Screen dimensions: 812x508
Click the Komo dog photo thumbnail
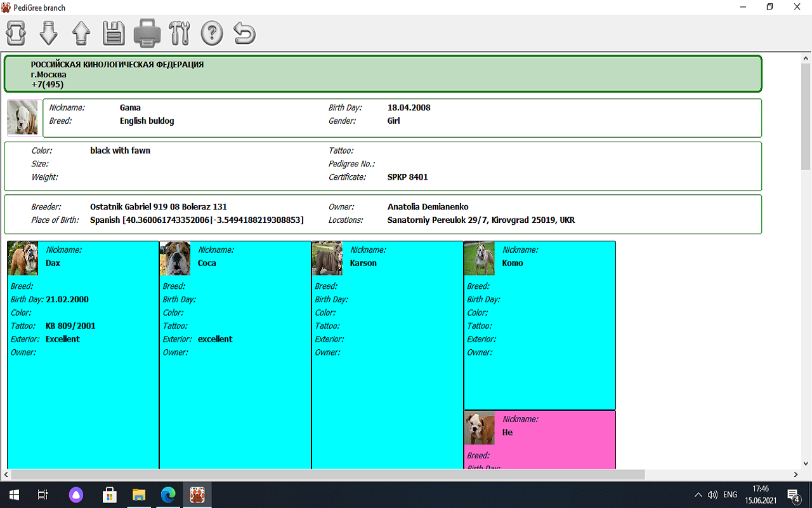[480, 258]
